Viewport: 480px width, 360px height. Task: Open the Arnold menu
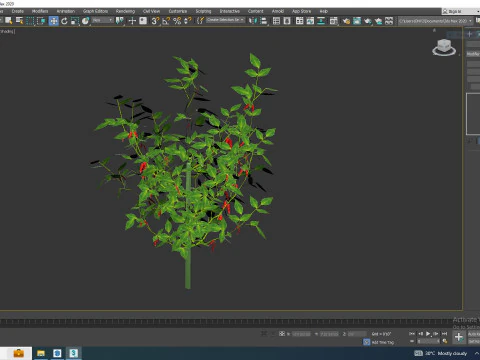point(278,11)
